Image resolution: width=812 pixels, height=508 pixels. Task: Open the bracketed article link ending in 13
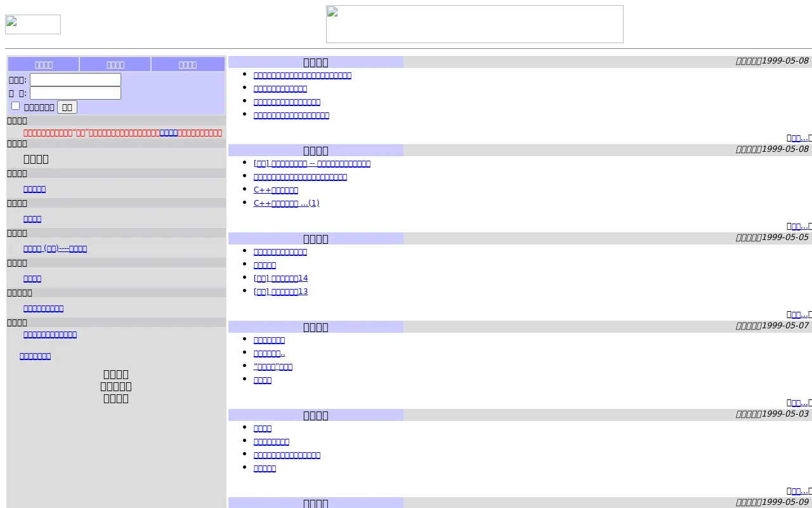pos(281,291)
